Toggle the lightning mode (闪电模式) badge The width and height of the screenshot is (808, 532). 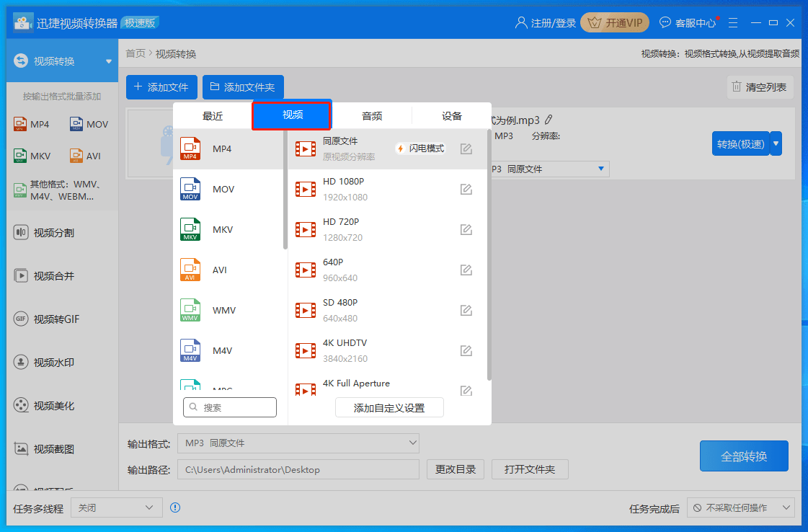pyautogui.click(x=420, y=148)
